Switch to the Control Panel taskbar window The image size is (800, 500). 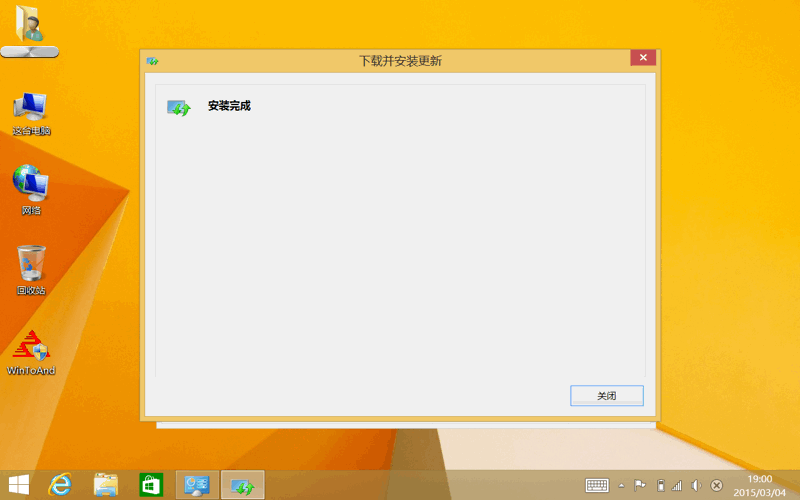(x=197, y=485)
